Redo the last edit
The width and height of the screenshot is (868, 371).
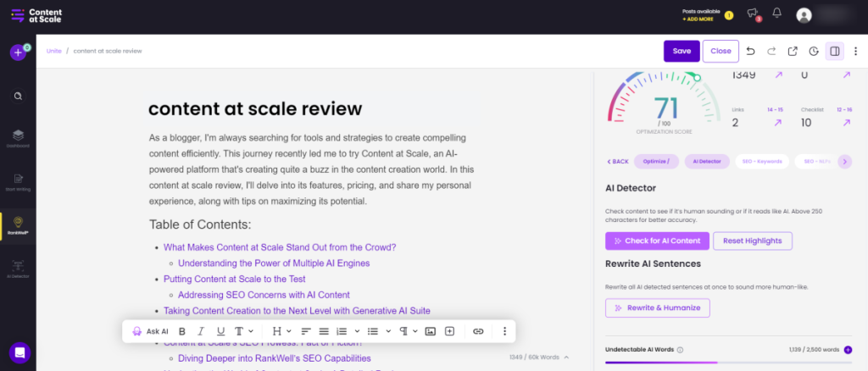click(x=771, y=52)
